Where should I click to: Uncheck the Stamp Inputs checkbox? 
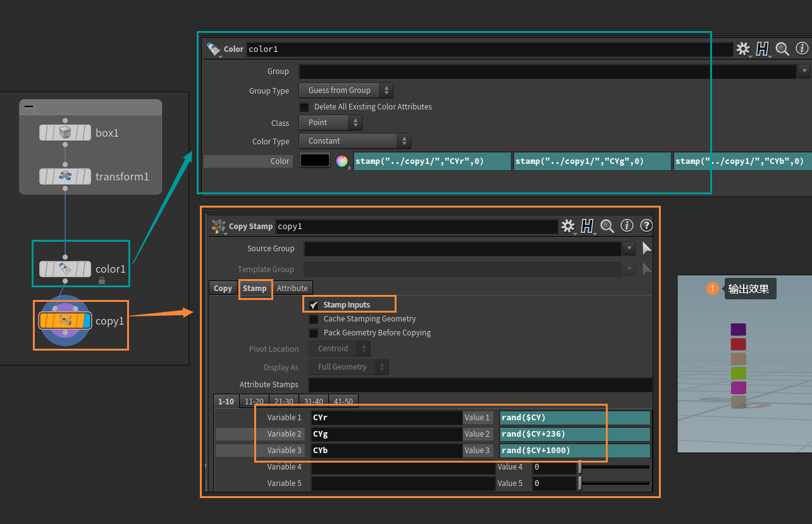coord(314,305)
